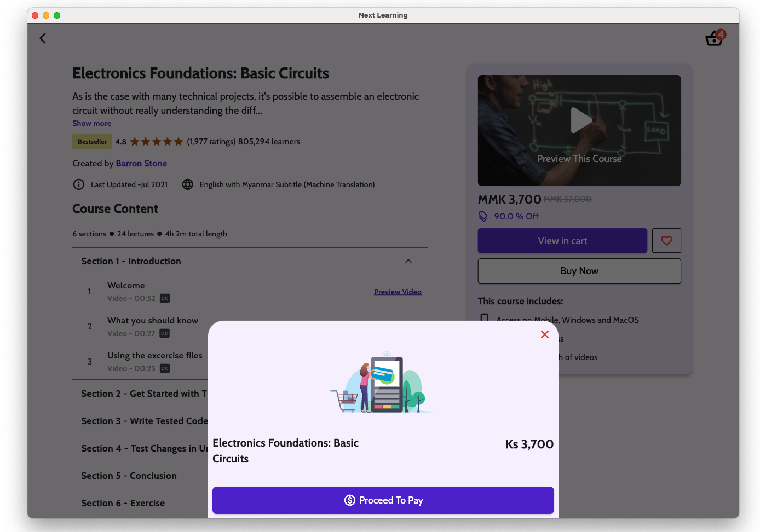Click the info icon beside Last Updated
The width and height of the screenshot is (760, 532).
79,184
